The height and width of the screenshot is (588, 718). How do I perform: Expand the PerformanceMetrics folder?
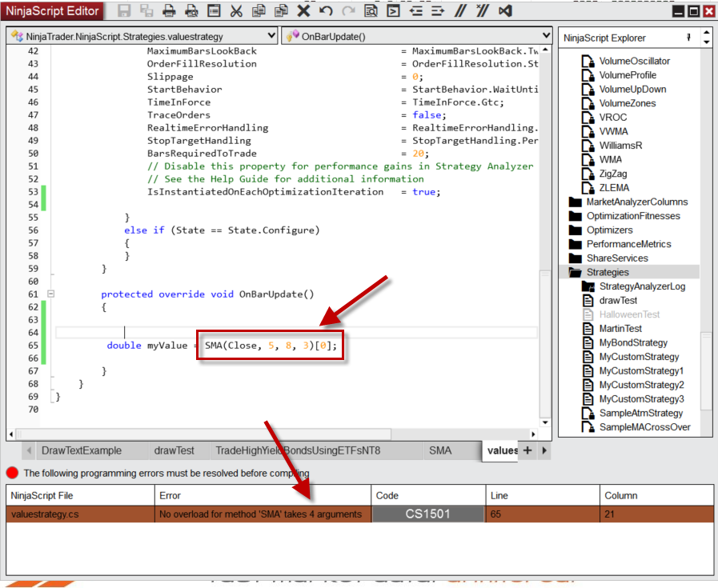(620, 244)
